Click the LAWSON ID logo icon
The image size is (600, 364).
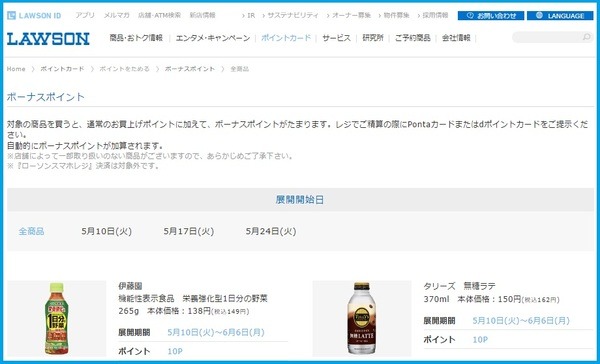point(11,16)
